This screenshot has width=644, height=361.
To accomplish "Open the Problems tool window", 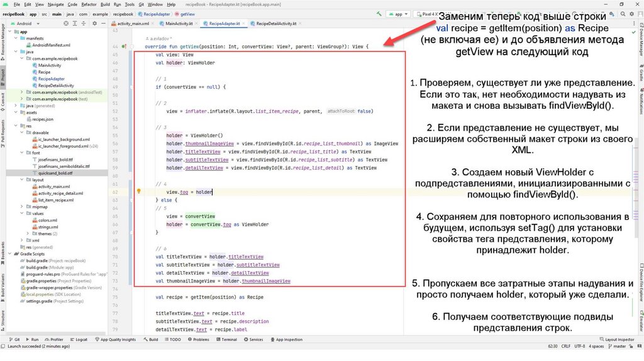I will 198,340.
